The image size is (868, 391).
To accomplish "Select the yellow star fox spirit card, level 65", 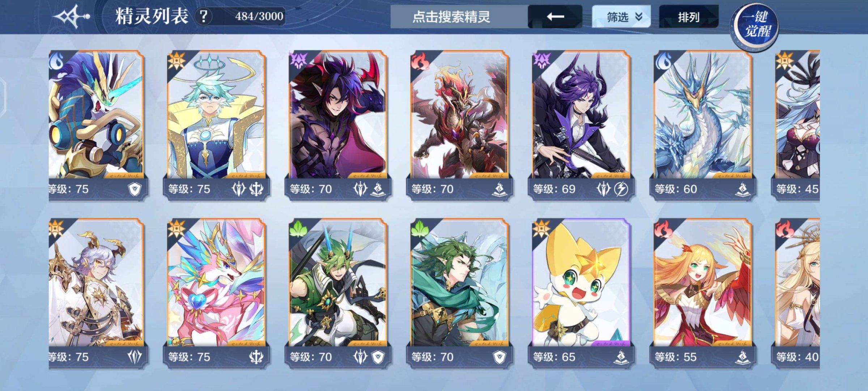I will pyautogui.click(x=581, y=294).
